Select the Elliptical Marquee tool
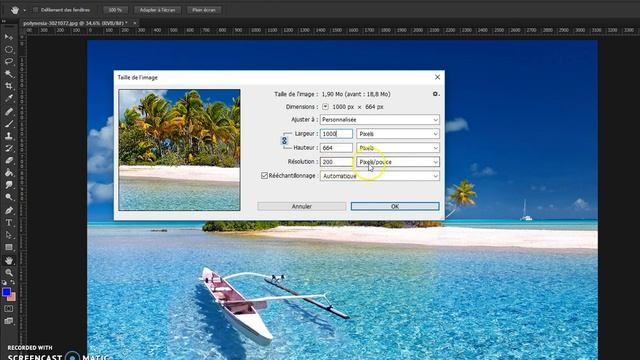 click(9, 49)
